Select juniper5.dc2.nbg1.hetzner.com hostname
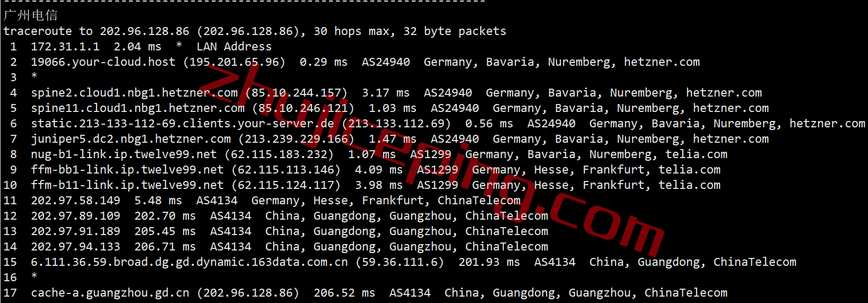This screenshot has height=303, width=868. tap(131, 139)
